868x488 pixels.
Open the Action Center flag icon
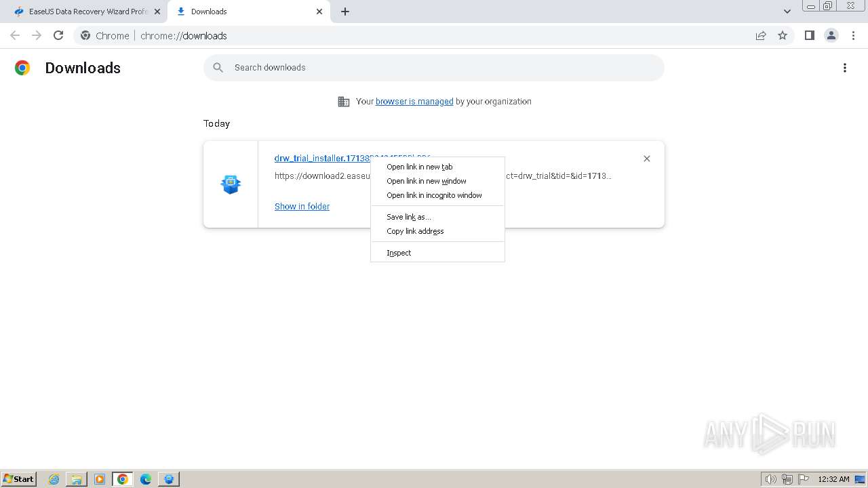point(804,479)
